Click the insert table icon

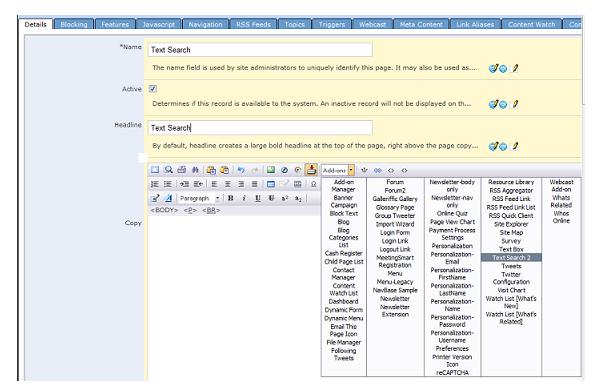pyautogui.click(x=271, y=184)
